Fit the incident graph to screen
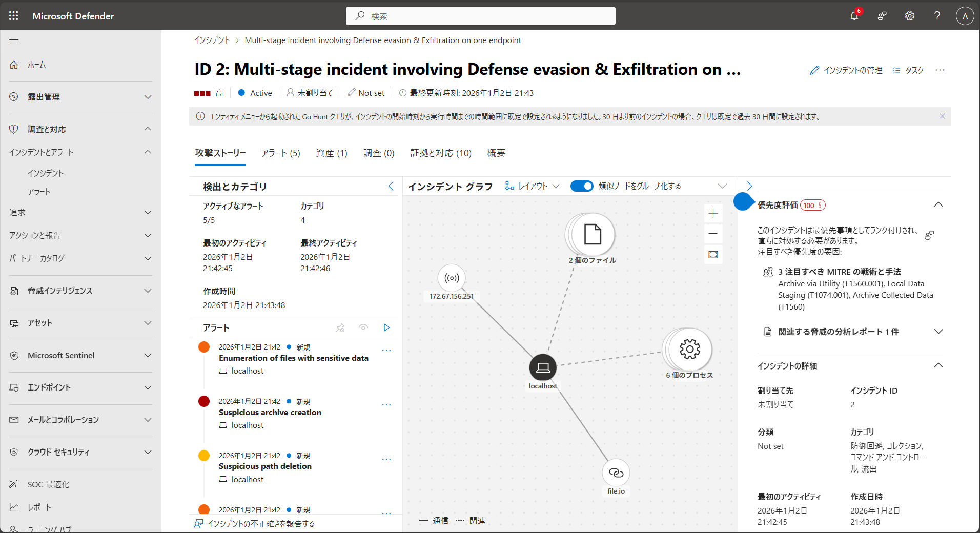The height and width of the screenshot is (533, 980). pyautogui.click(x=713, y=255)
